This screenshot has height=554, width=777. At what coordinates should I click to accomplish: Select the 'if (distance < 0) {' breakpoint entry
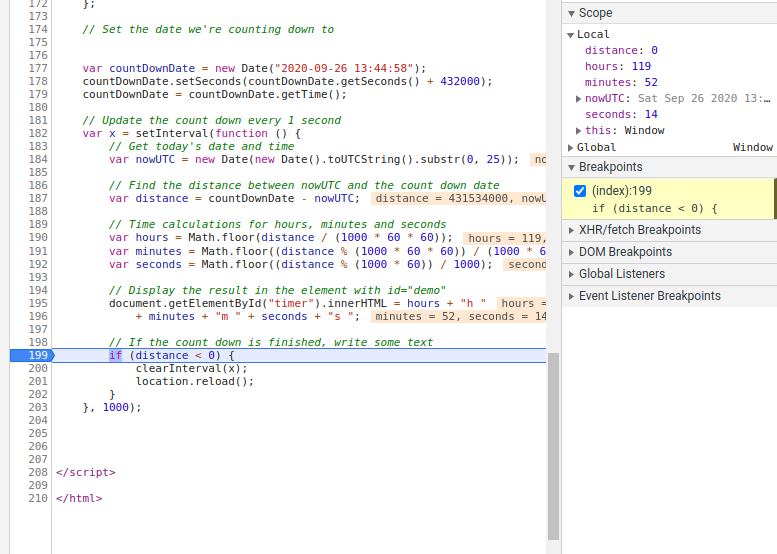pos(655,208)
